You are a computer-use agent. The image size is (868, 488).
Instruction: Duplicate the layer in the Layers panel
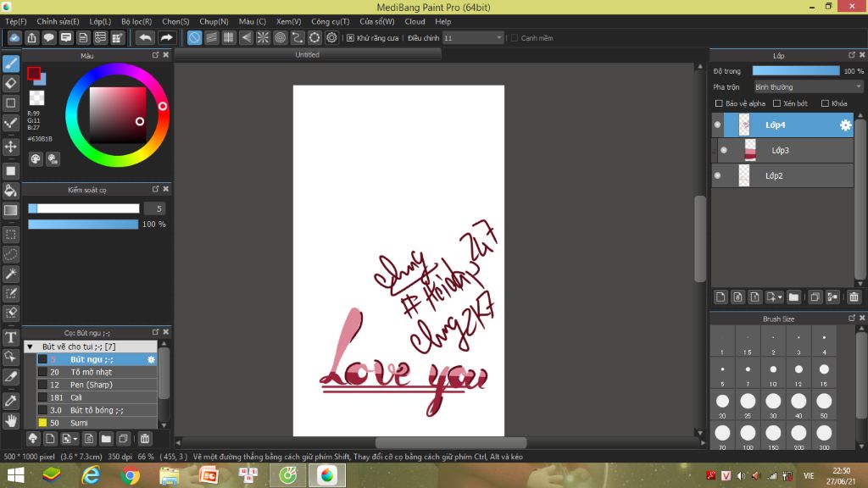click(815, 297)
